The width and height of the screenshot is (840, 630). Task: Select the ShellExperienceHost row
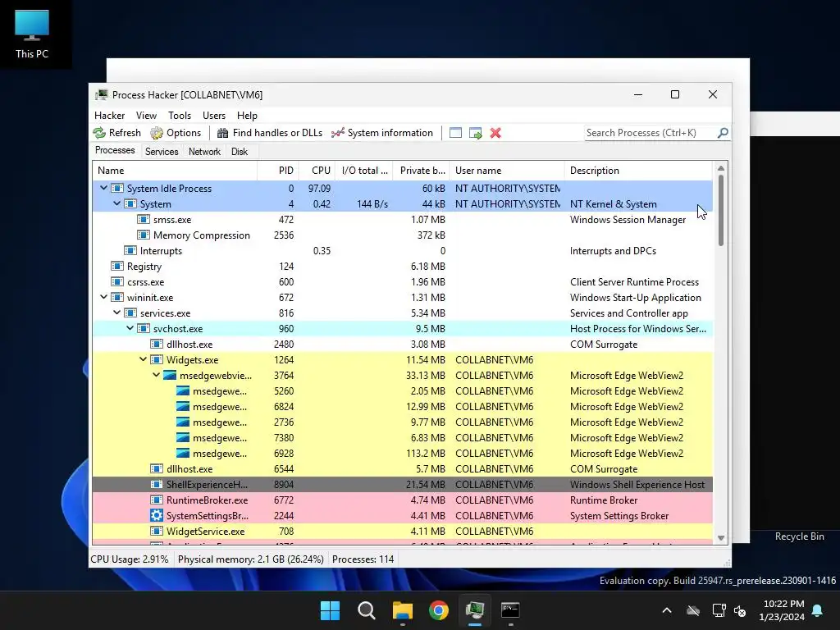[x=402, y=484]
